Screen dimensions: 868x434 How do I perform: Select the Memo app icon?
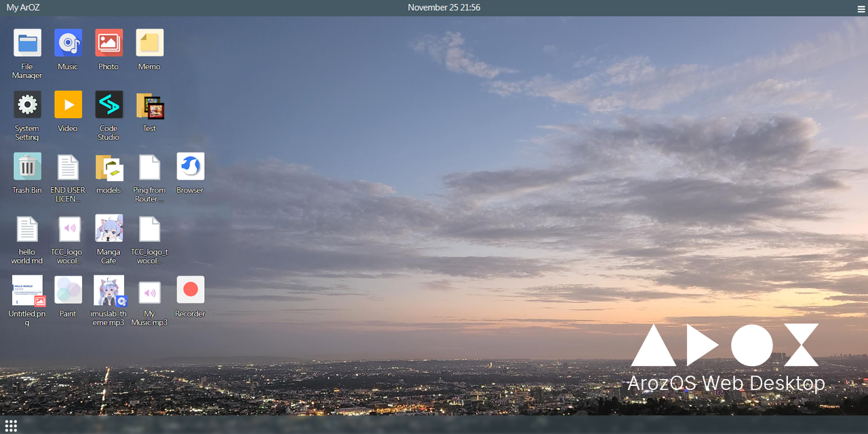(x=149, y=43)
